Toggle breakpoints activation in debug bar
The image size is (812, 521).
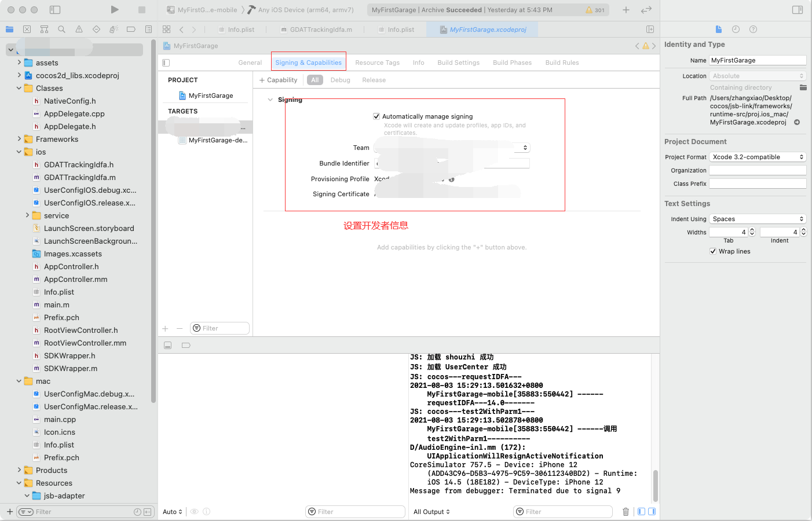(x=186, y=345)
